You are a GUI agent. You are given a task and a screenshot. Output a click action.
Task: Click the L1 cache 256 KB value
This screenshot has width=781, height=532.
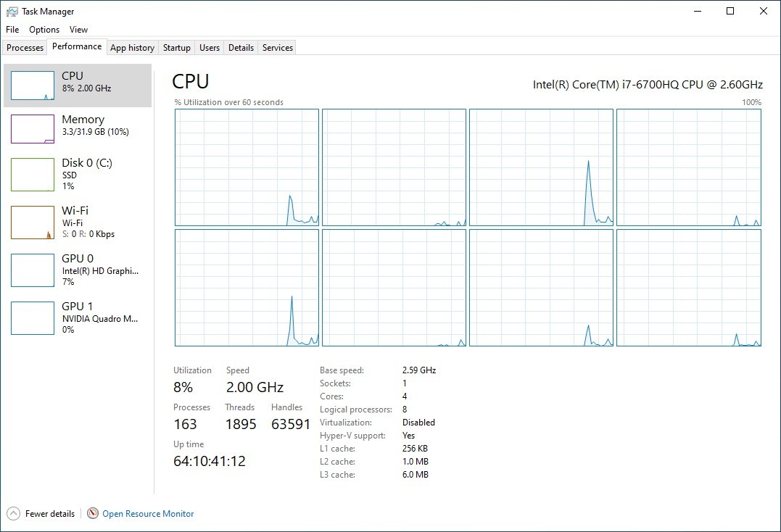click(x=414, y=449)
